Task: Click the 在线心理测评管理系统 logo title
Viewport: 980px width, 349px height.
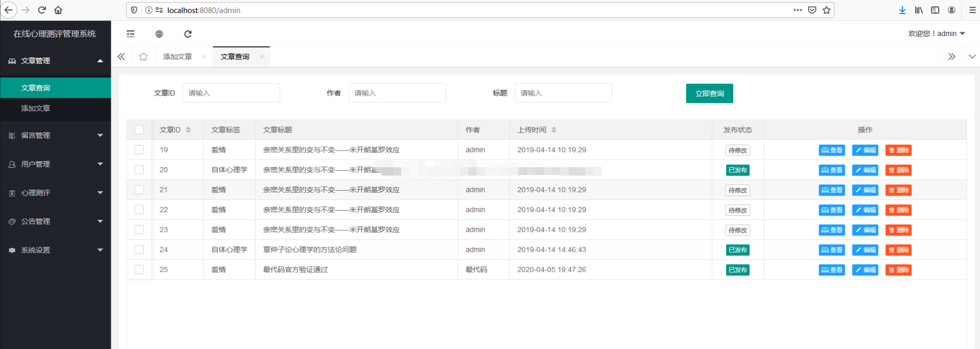Action: (55, 33)
